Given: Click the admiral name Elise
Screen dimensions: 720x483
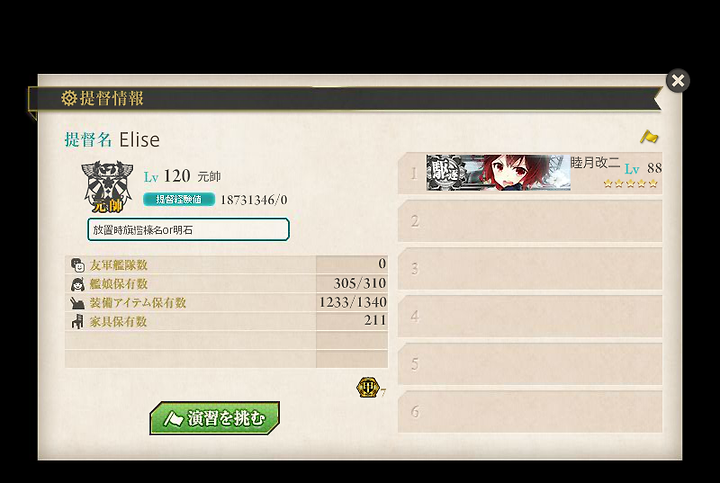Looking at the screenshot, I should pos(139,140).
